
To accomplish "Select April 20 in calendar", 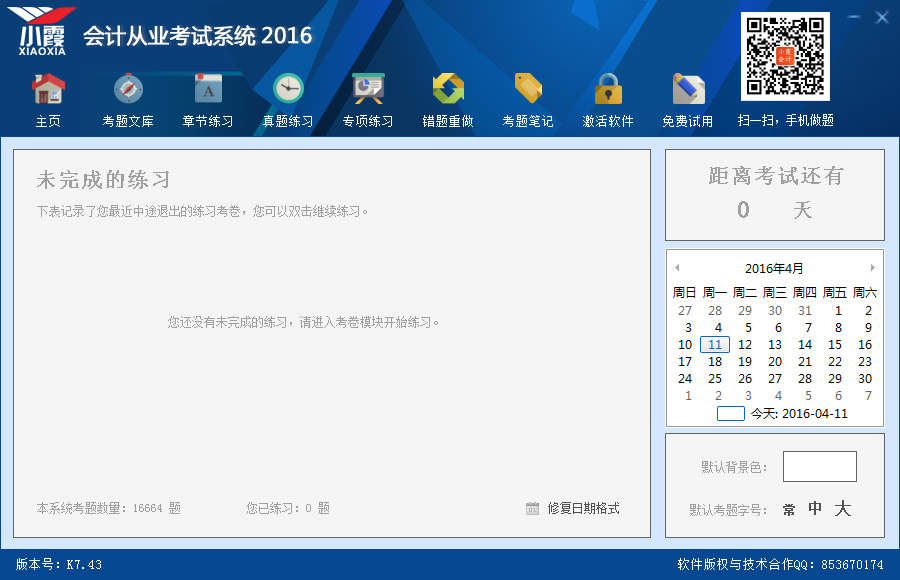I will 775,362.
